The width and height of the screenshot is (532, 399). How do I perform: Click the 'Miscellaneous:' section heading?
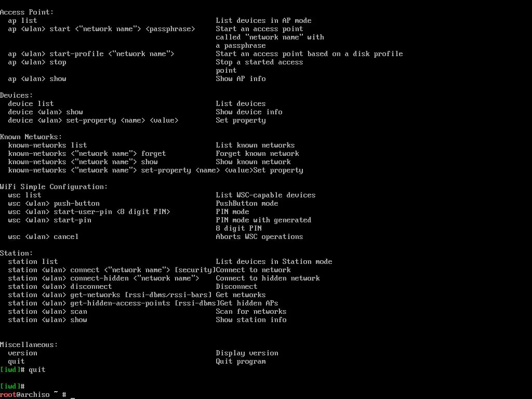coord(29,345)
